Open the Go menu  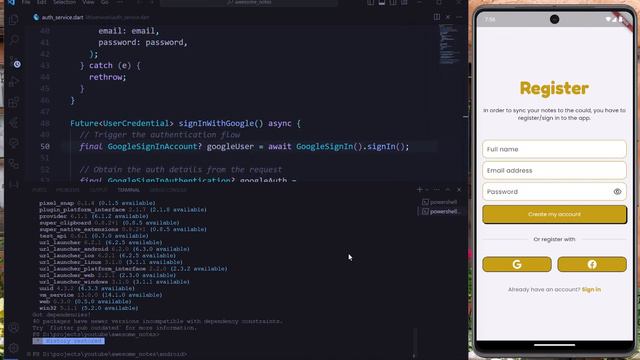tap(104, 2)
